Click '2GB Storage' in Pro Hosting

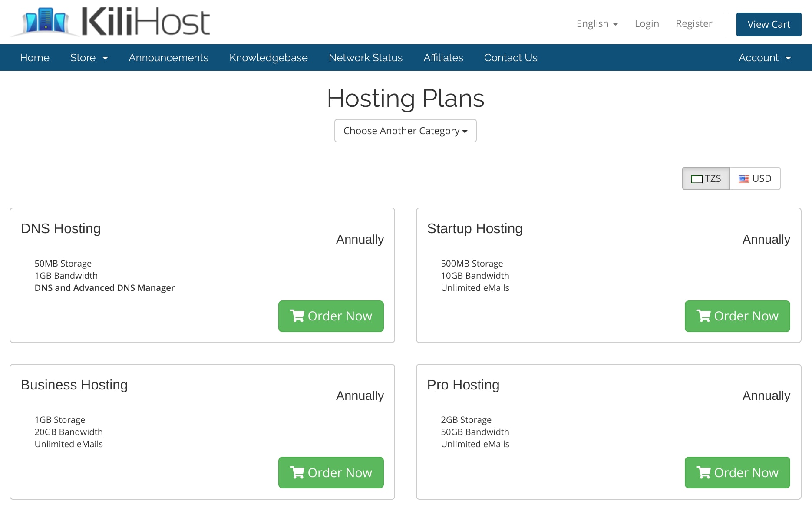466,420
